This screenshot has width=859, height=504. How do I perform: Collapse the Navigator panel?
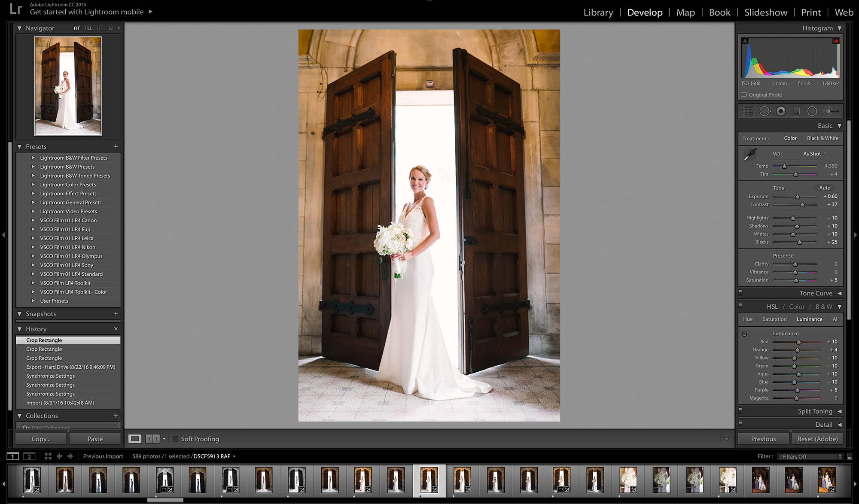pyautogui.click(x=19, y=28)
